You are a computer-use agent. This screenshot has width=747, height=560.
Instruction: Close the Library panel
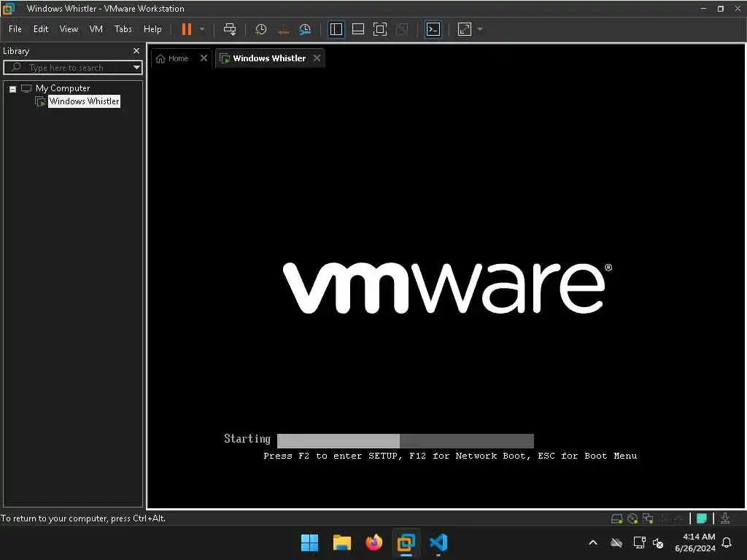(136, 50)
